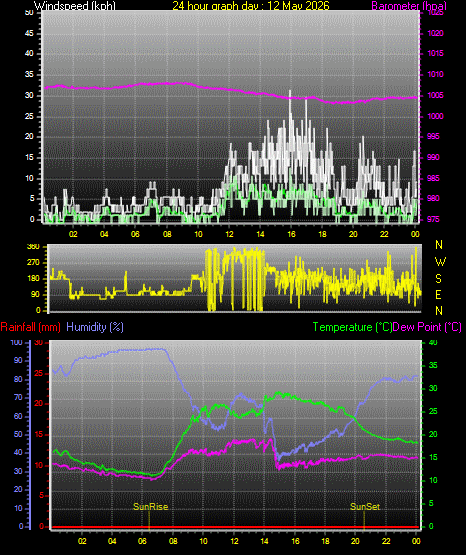Click the 'E' compass direction label

[438, 294]
